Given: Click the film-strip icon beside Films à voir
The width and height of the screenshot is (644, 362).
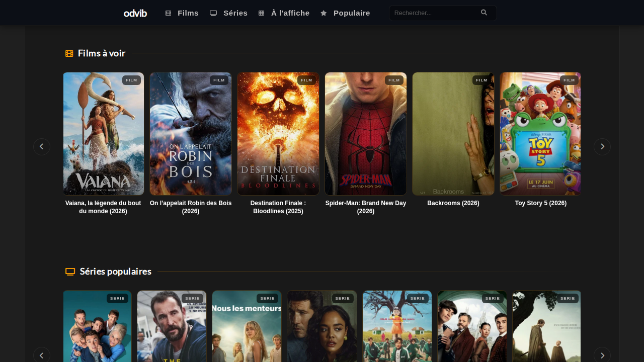Looking at the screenshot, I should (69, 53).
